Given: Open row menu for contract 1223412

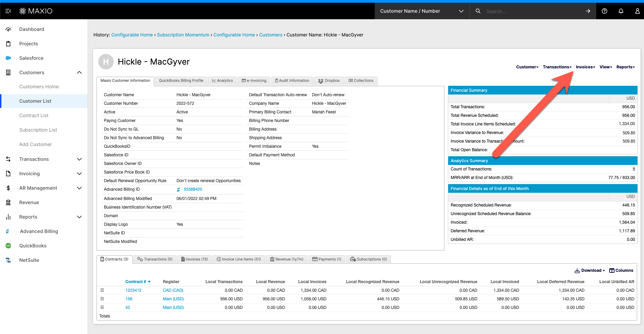Looking at the screenshot, I should pyautogui.click(x=102, y=290).
